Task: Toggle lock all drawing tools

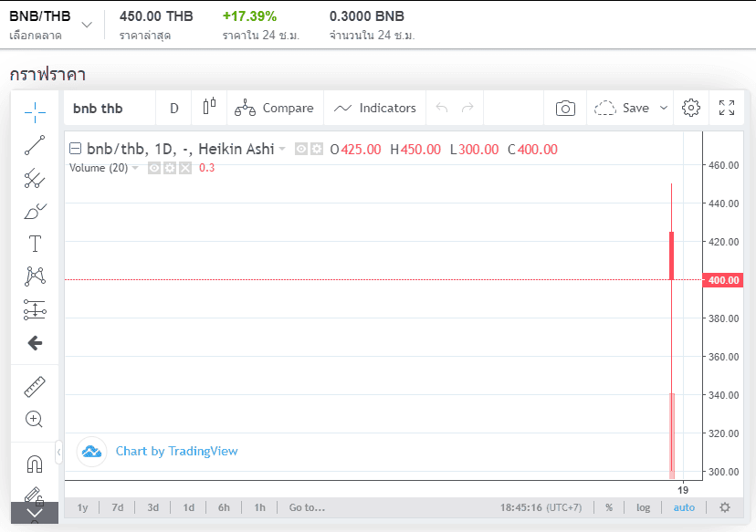Action: [35, 495]
